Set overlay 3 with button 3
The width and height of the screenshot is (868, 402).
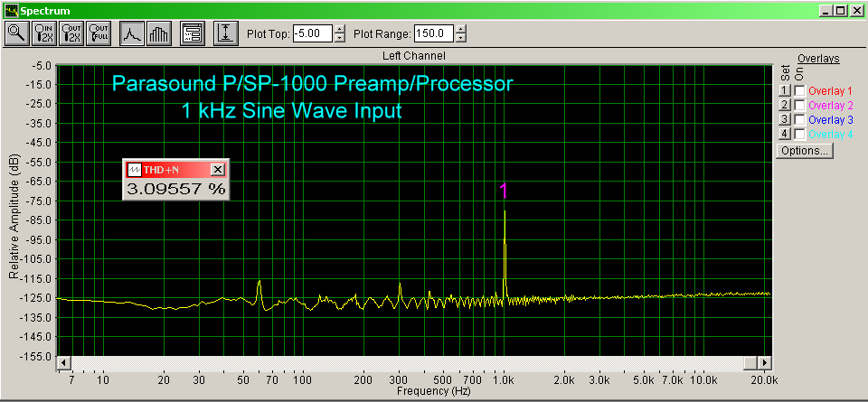(x=785, y=119)
